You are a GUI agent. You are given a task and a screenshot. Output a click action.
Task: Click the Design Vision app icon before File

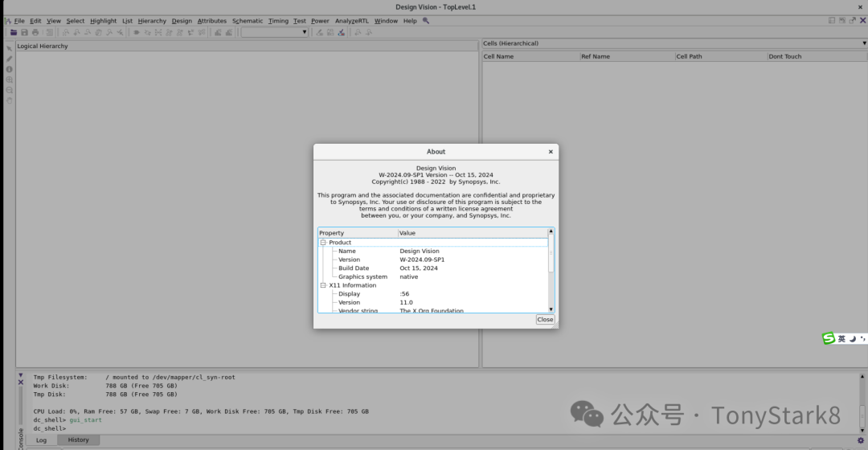[x=7, y=20]
